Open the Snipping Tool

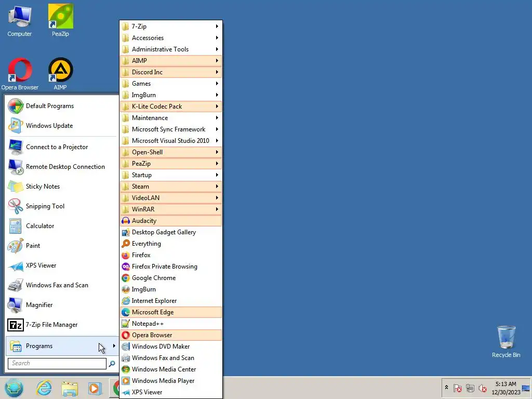(x=62, y=206)
